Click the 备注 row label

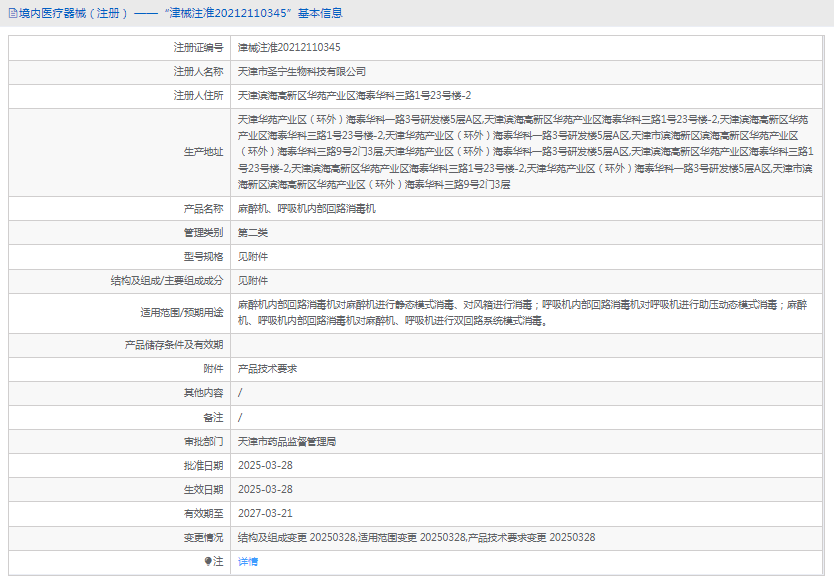click(213, 418)
